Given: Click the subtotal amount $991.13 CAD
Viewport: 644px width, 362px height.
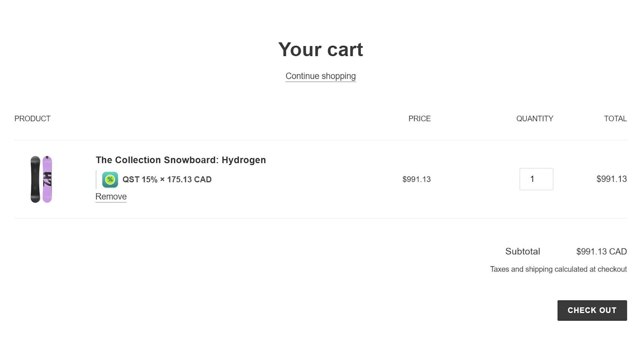Looking at the screenshot, I should (602, 251).
